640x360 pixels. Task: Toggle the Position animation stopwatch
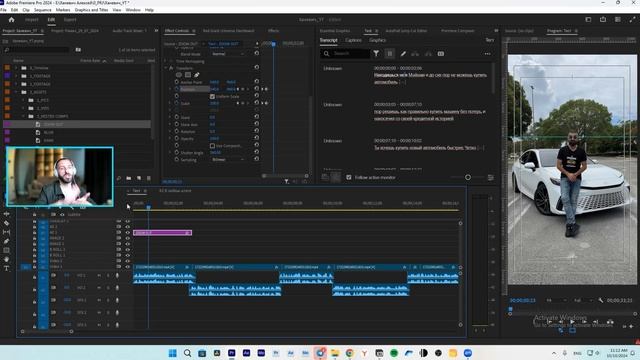177,89
